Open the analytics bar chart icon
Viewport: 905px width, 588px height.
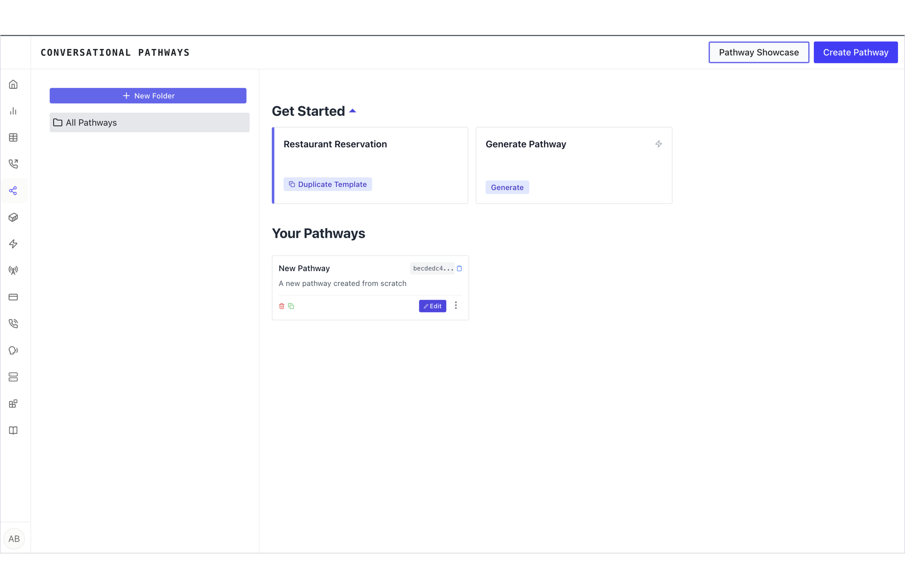pos(13,111)
